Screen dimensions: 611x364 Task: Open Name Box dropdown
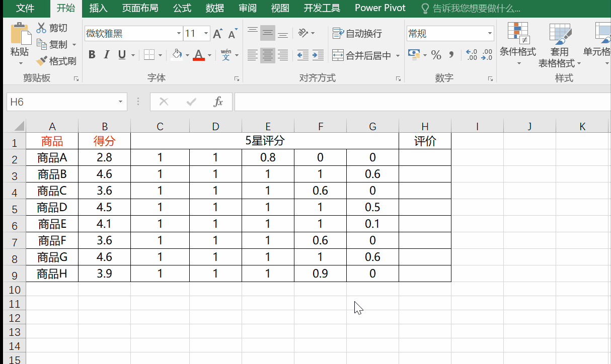tap(120, 102)
